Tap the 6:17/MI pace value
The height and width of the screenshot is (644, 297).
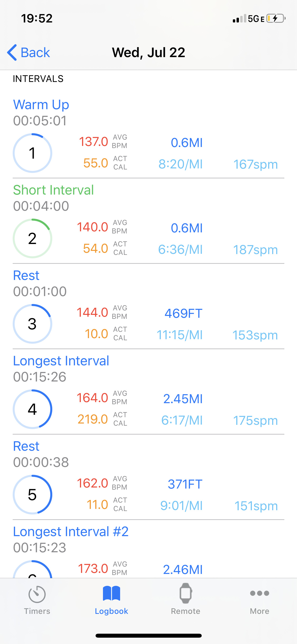(x=182, y=420)
